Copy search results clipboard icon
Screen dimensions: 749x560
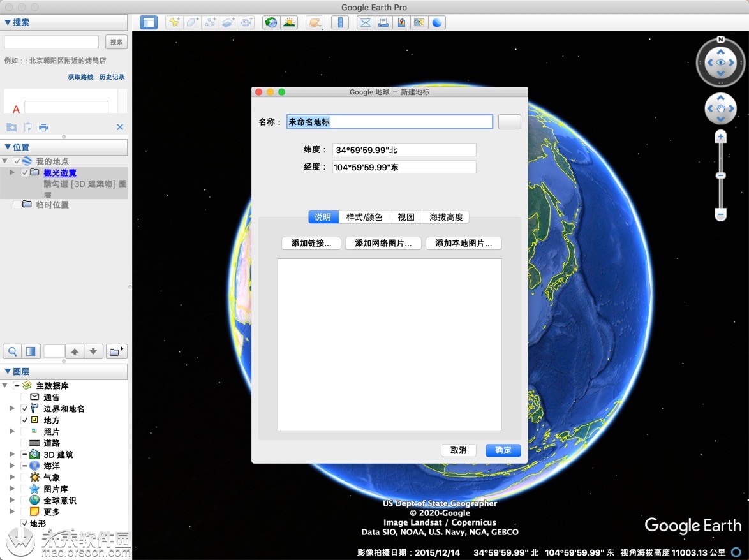pos(27,127)
